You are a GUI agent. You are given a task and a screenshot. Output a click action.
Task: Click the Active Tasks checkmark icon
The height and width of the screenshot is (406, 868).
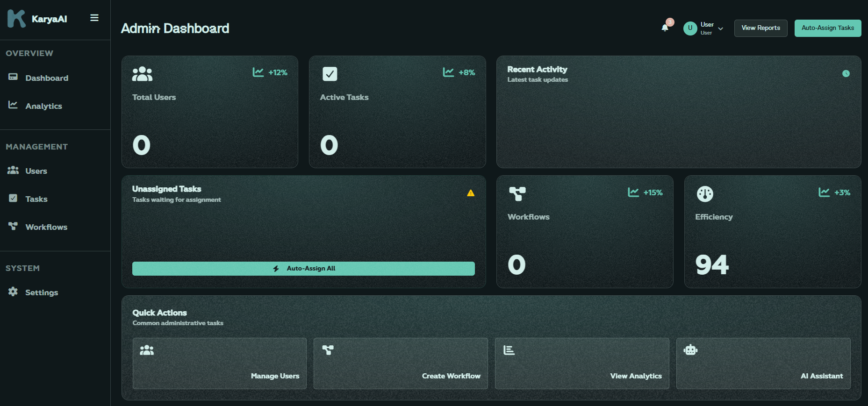pyautogui.click(x=330, y=74)
